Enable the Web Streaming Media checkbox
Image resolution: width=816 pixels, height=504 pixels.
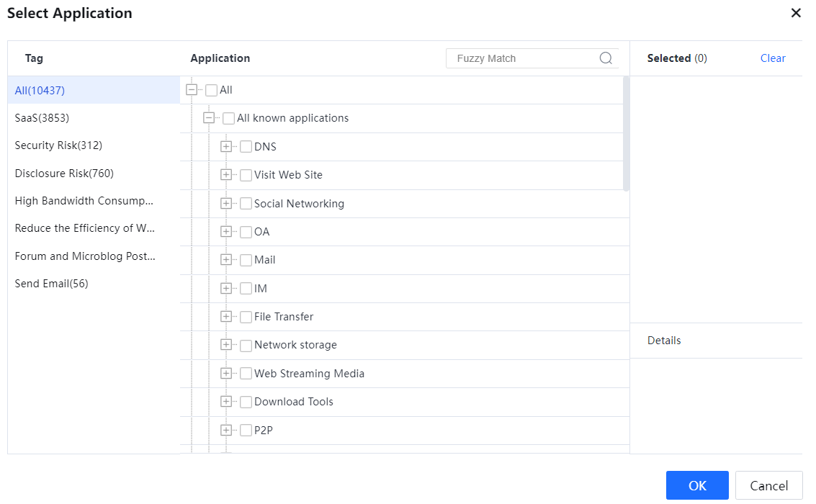click(x=246, y=374)
